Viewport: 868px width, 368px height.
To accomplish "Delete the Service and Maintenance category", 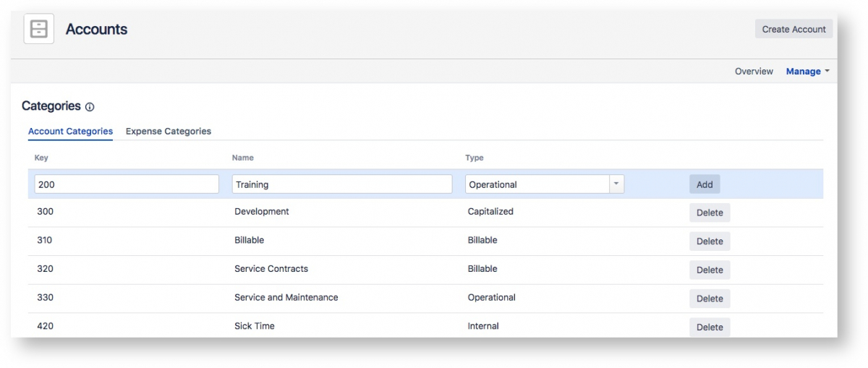I will 710,299.
